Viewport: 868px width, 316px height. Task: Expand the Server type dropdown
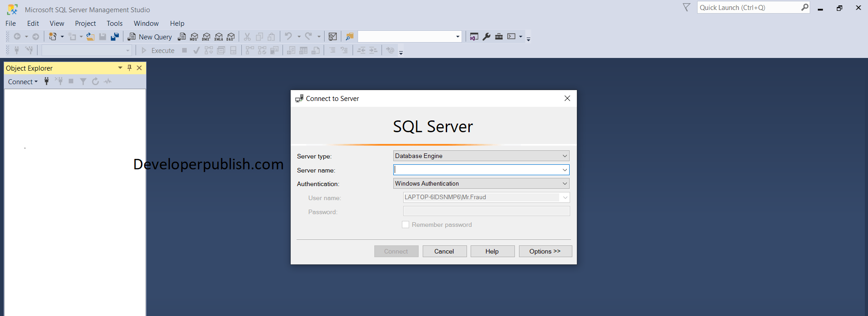click(x=565, y=156)
